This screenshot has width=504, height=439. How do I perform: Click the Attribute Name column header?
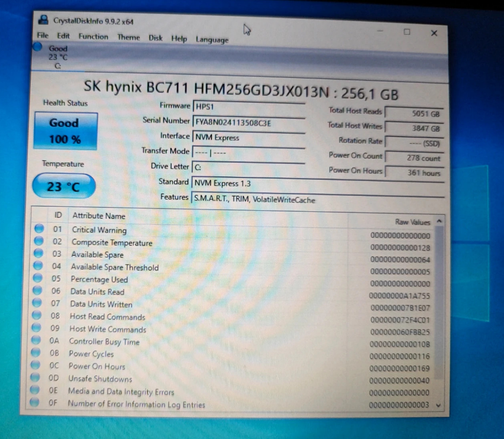pos(99,215)
